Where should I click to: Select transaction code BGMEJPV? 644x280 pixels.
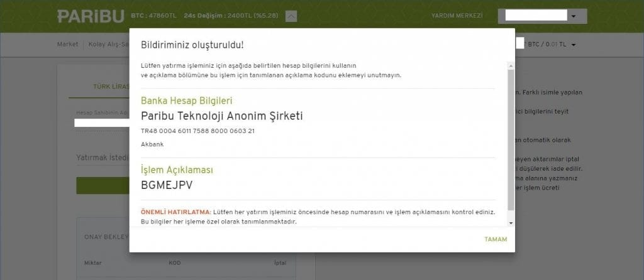[x=166, y=185]
